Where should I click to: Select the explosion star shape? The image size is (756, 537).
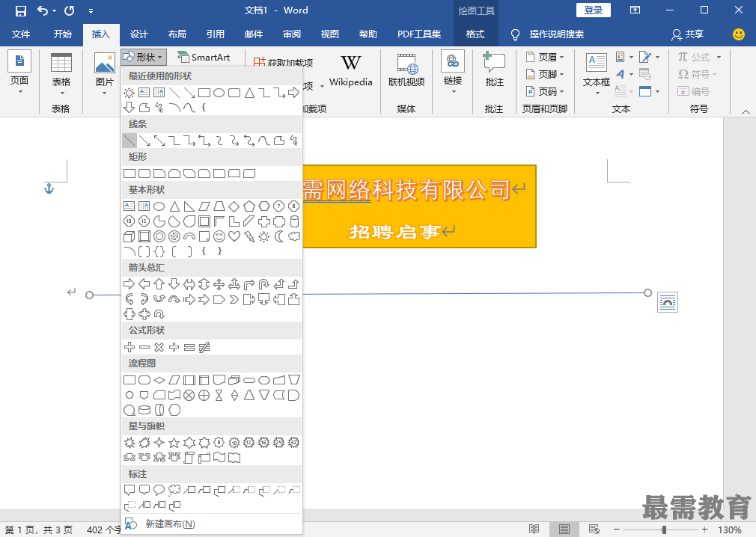tap(129, 442)
